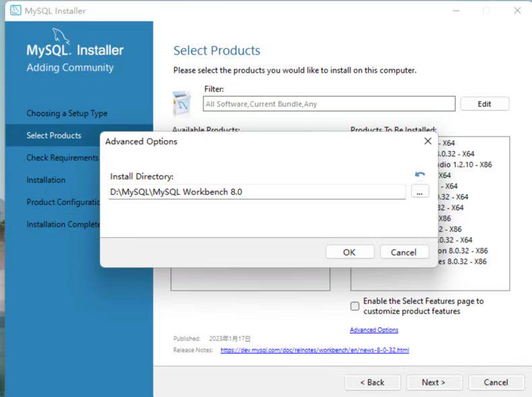Close the MySQL Installer window
This screenshot has width=532, height=397.
click(517, 11)
